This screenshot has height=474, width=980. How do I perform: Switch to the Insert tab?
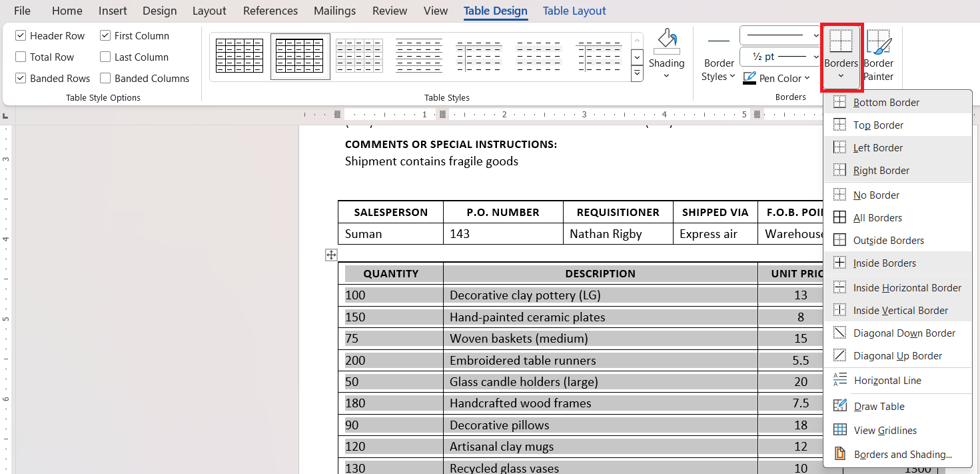point(113,11)
